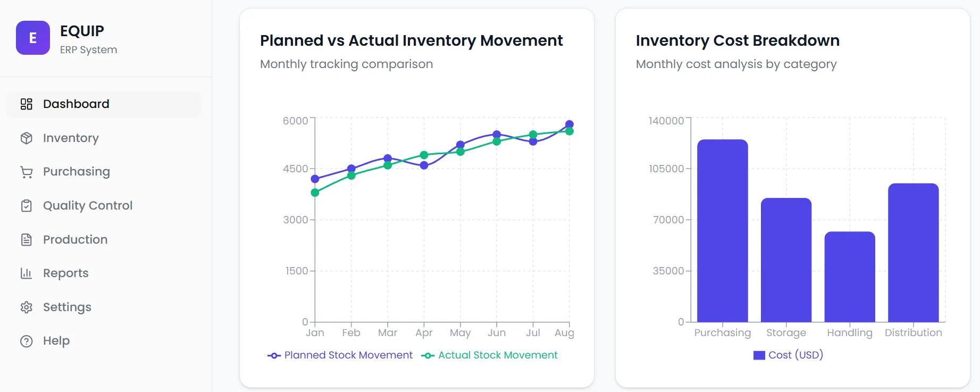Toggle Planned Stock Movement legend entry
The width and height of the screenshot is (980, 392).
pos(348,355)
